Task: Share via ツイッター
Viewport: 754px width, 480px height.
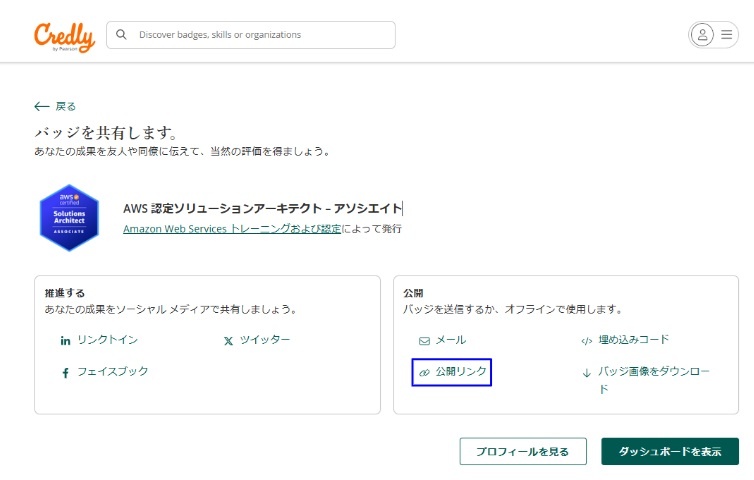Action: click(265, 340)
